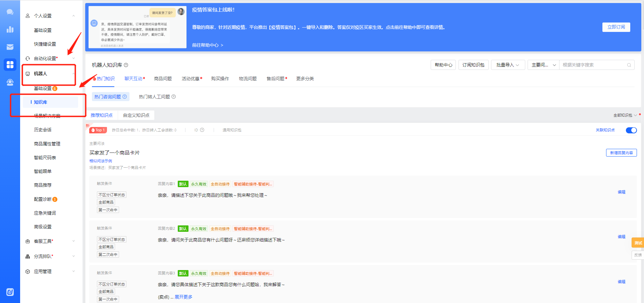Viewport: 644px width, 303px height.
Task: Select the 自定义知识点 tab
Action: tap(136, 115)
